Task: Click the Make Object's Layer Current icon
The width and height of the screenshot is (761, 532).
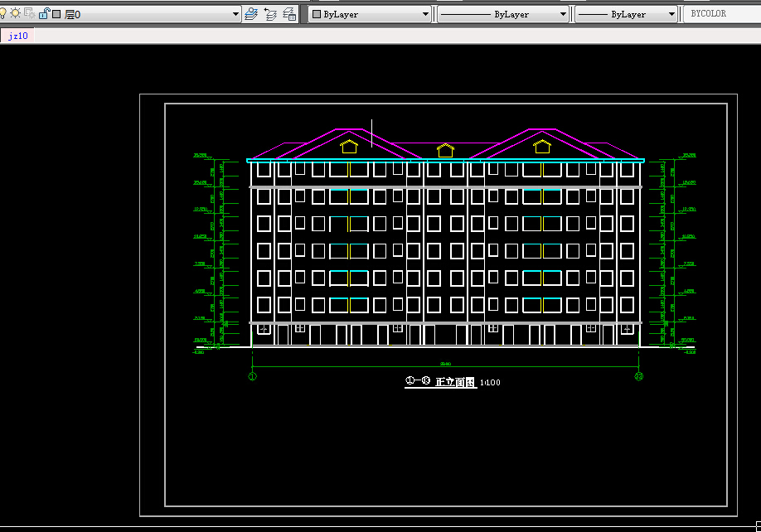Action: (251, 13)
